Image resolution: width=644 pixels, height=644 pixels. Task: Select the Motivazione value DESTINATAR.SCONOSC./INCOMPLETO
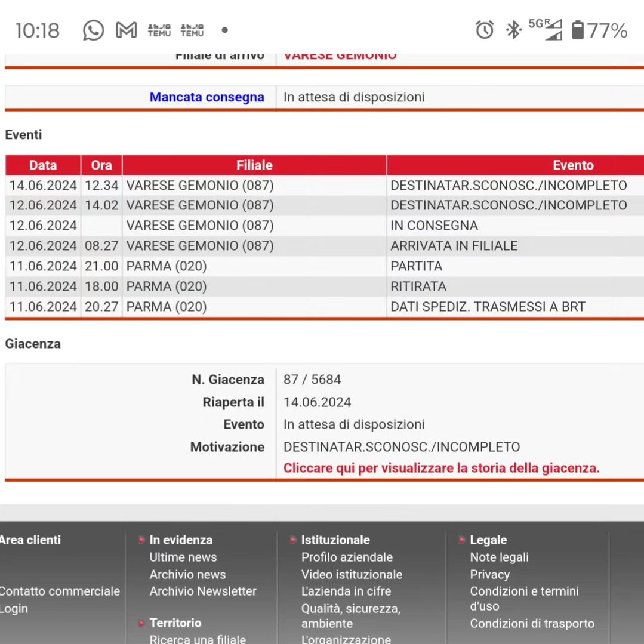click(x=402, y=447)
